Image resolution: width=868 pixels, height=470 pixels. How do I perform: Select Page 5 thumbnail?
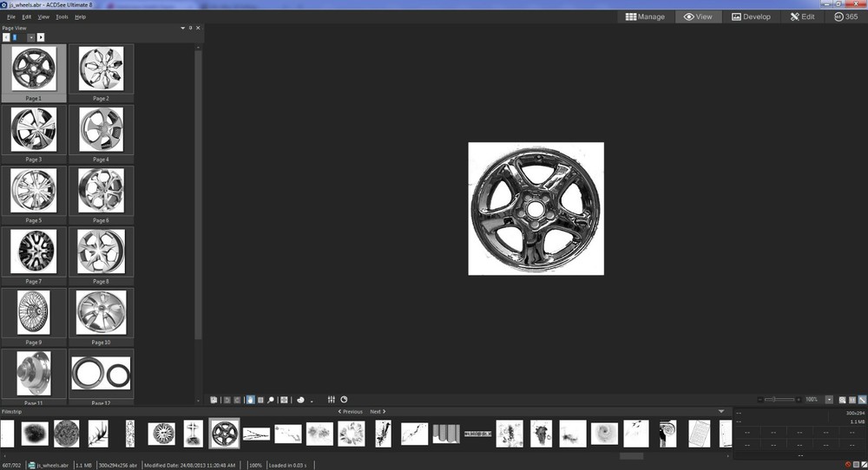34,194
